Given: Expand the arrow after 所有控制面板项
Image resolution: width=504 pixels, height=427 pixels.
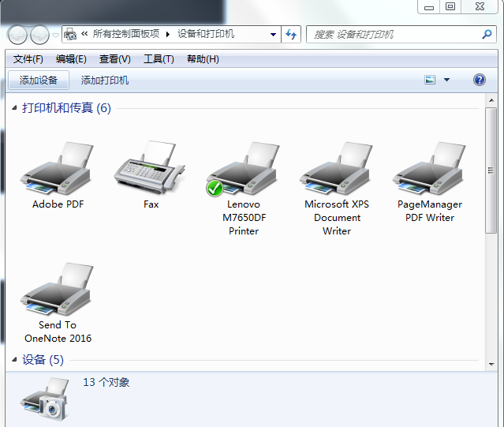Looking at the screenshot, I should coord(168,34).
